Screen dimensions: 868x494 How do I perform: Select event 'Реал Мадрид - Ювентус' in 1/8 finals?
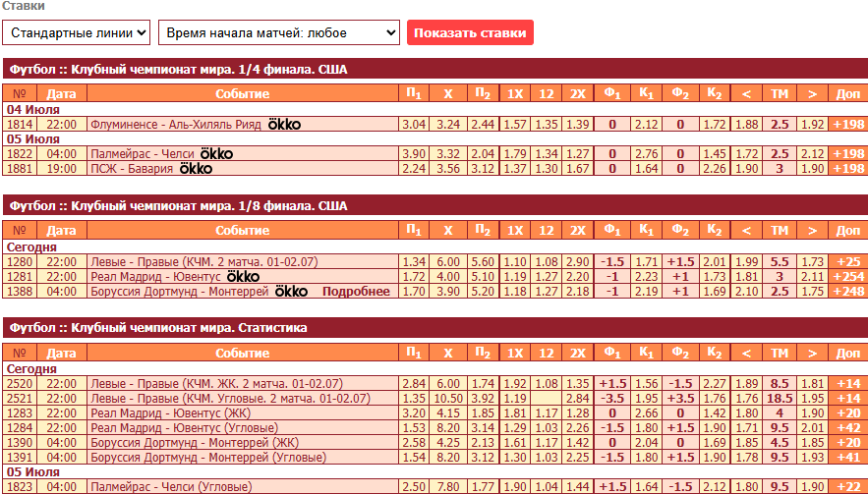click(x=155, y=276)
